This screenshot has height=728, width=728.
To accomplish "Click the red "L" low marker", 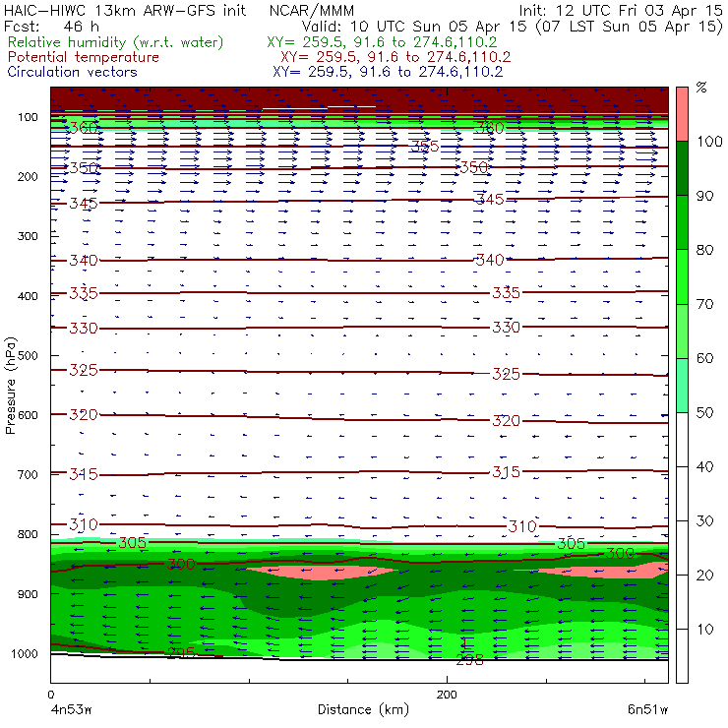I will pyautogui.click(x=467, y=643).
